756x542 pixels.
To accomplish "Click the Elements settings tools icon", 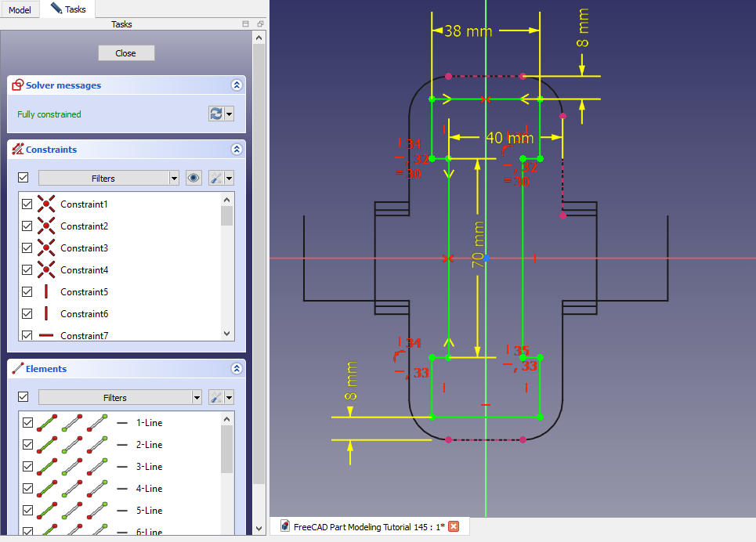I will coord(216,398).
